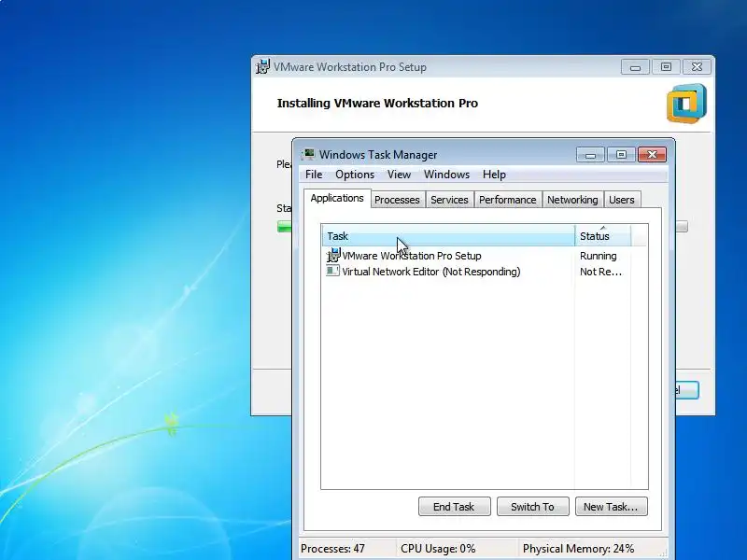Click the Task Manager title bar icon
Image resolution: width=747 pixels, height=560 pixels.
(308, 154)
